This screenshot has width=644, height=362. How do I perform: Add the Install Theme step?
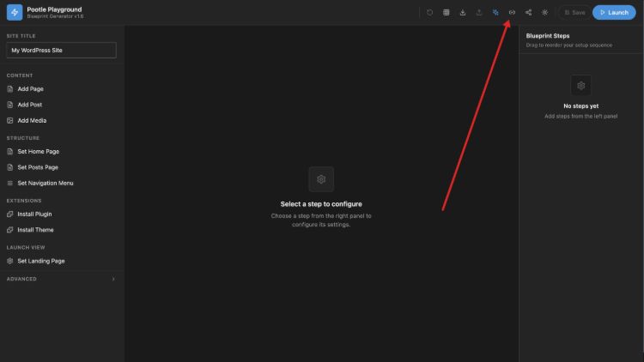(x=61, y=230)
